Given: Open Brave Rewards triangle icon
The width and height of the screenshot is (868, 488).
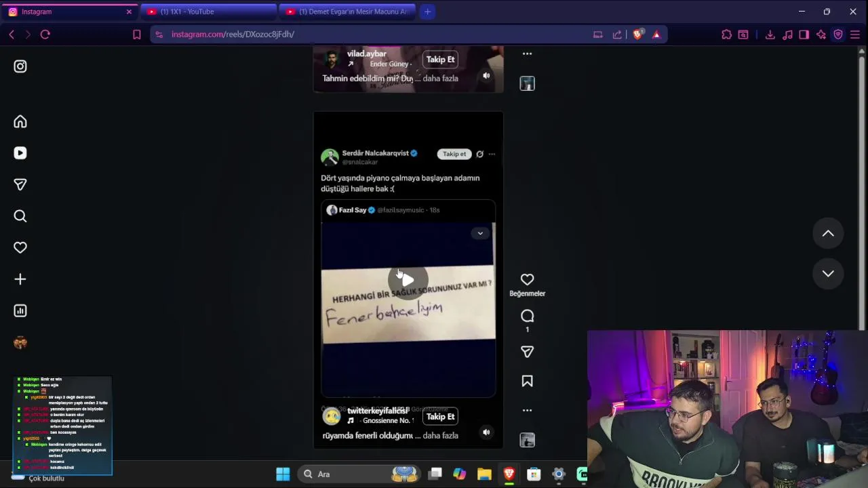Looking at the screenshot, I should pos(656,34).
